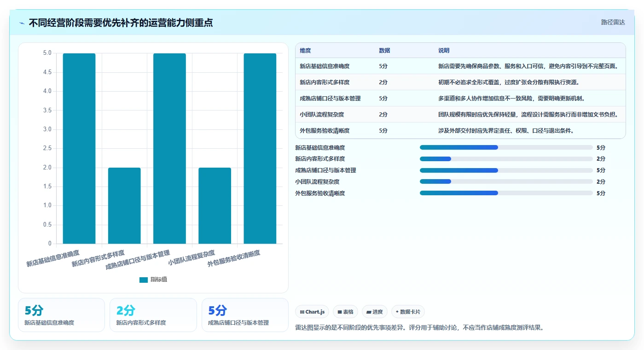The image size is (644, 350).
Task: Click the 维度 column header
Action: pyautogui.click(x=305, y=51)
